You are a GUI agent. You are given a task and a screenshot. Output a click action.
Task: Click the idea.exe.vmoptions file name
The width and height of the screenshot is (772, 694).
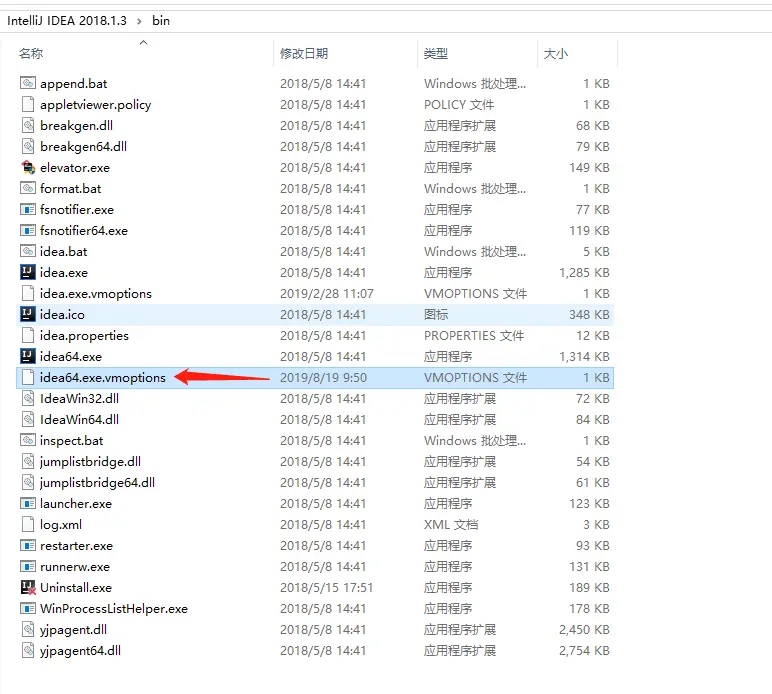click(96, 293)
